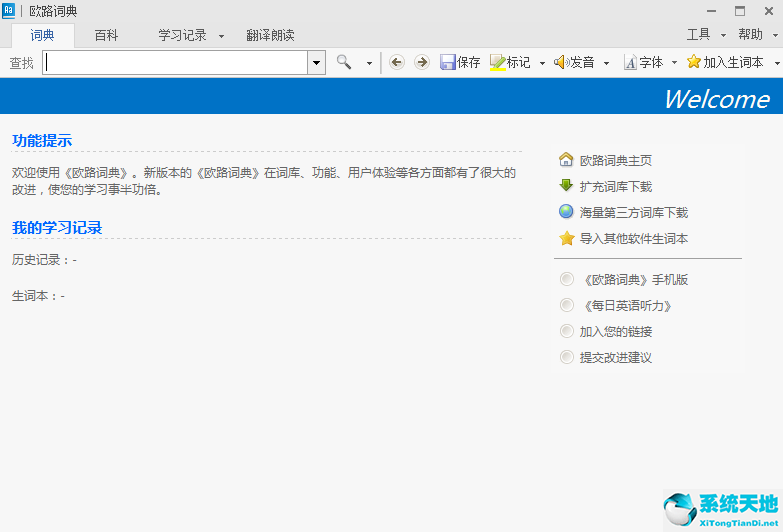Open the 《欧路词典》手机版 link
This screenshot has height=532, width=783.
pyautogui.click(x=634, y=279)
